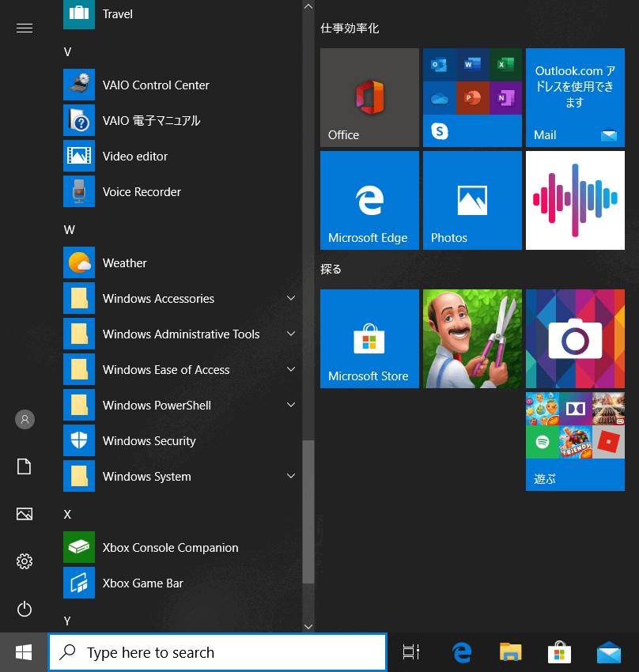
Task: Click the app list scroll down arrow
Action: [x=308, y=626]
